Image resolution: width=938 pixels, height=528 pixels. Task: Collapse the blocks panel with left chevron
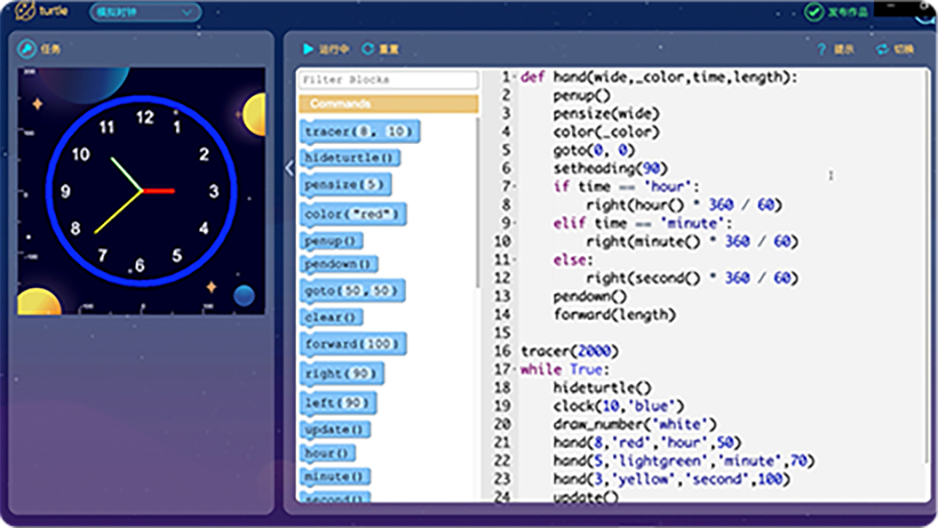[x=289, y=168]
